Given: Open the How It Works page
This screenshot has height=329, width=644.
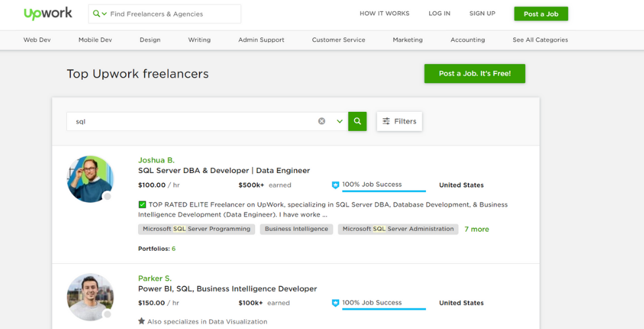Looking at the screenshot, I should 384,14.
